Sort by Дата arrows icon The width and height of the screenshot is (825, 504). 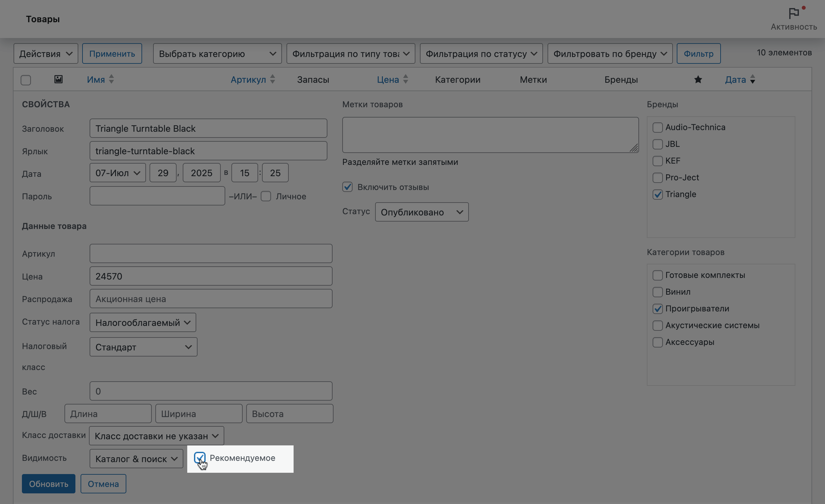tap(752, 79)
